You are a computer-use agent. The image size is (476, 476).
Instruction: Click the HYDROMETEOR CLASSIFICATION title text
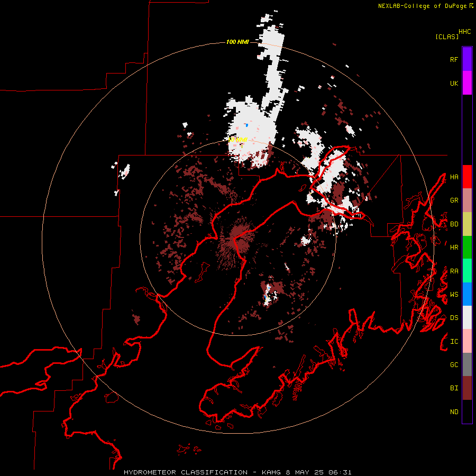point(186,472)
